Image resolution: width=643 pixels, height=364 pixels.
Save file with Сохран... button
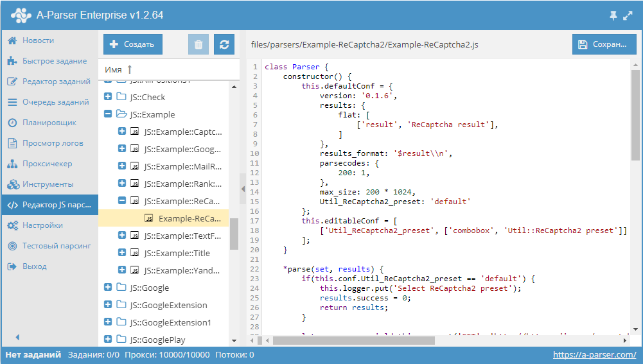coord(604,44)
